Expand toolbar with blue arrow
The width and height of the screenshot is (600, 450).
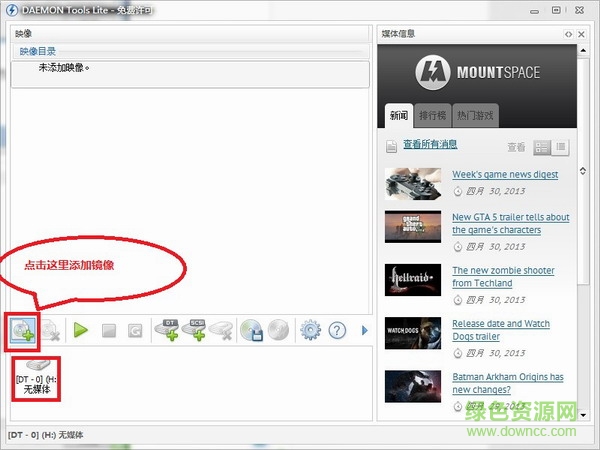click(x=365, y=330)
